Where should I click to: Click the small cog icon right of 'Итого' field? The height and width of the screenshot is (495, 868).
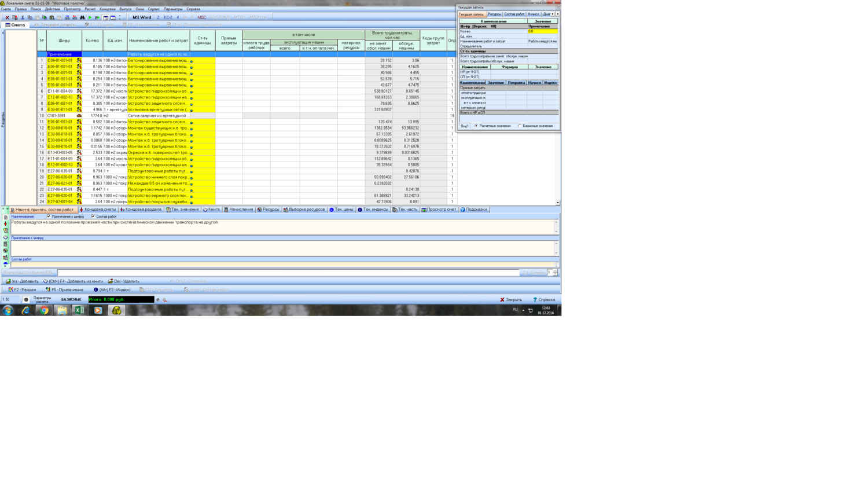coord(158,300)
